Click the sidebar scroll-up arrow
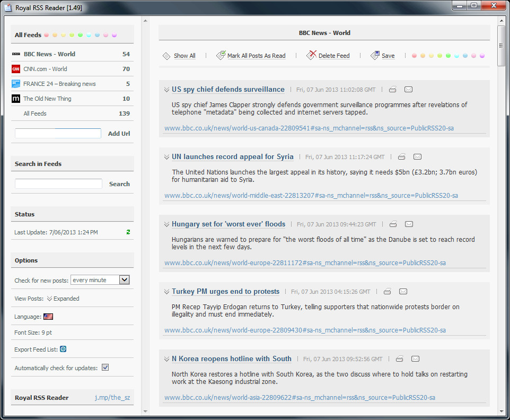Screen dimensions: 510x420 (145, 21)
